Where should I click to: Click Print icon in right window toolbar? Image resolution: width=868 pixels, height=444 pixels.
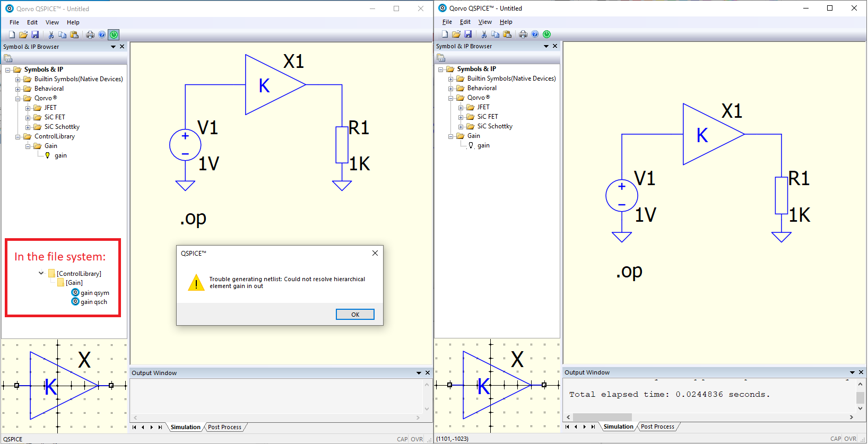click(523, 34)
